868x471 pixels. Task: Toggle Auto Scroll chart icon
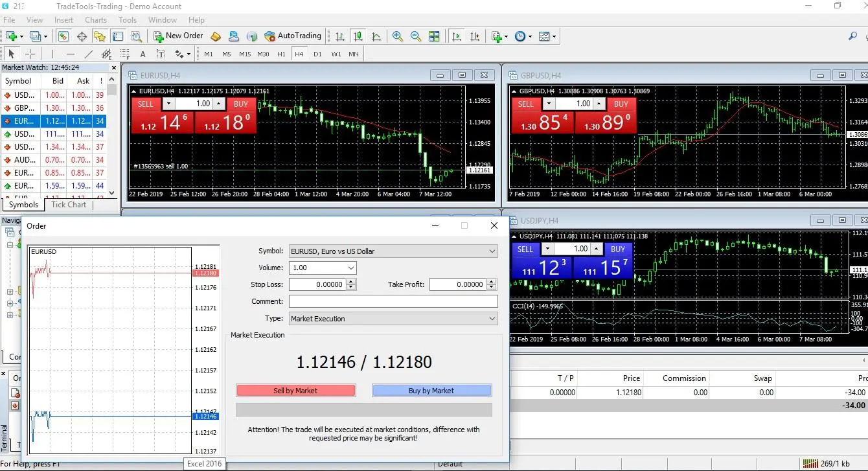[457, 36]
